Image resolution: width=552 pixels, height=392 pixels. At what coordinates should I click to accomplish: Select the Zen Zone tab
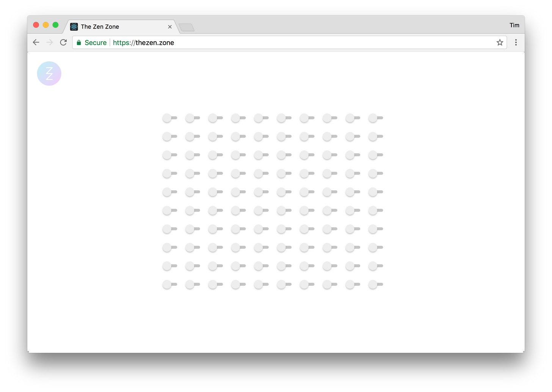(x=121, y=27)
